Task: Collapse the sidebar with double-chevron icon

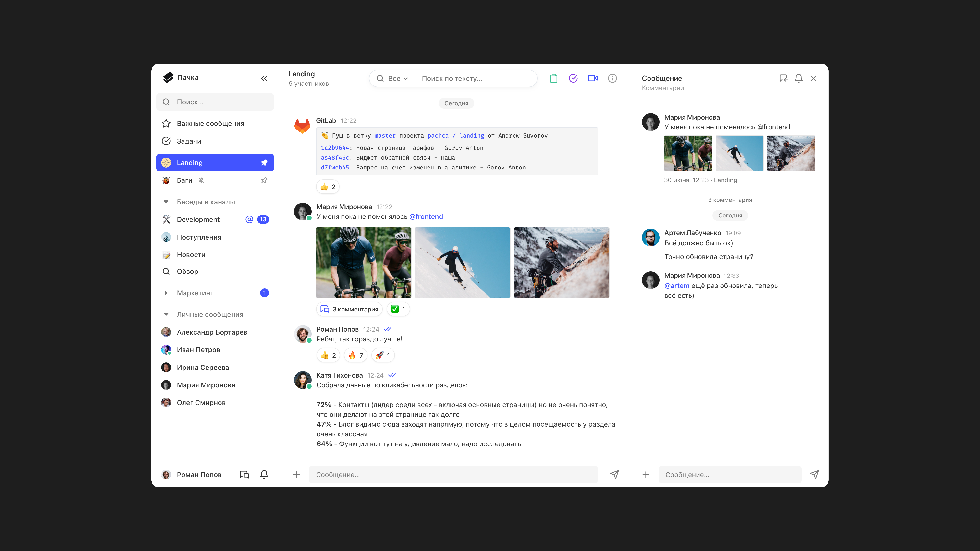Action: [264, 78]
